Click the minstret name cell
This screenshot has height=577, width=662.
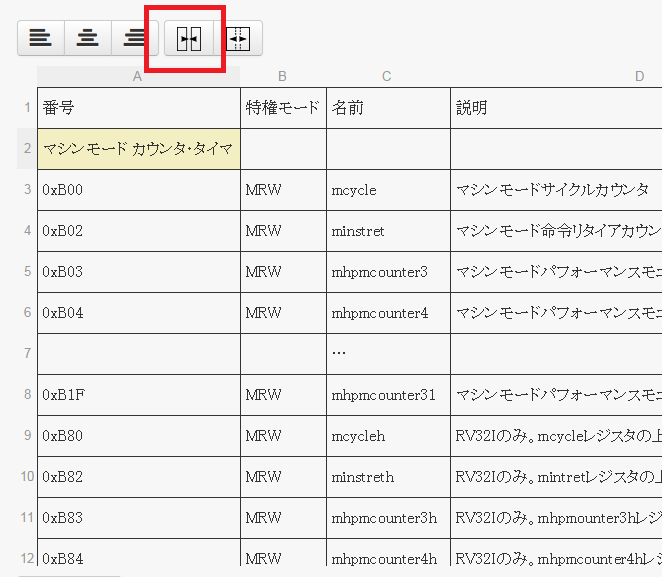(388, 230)
